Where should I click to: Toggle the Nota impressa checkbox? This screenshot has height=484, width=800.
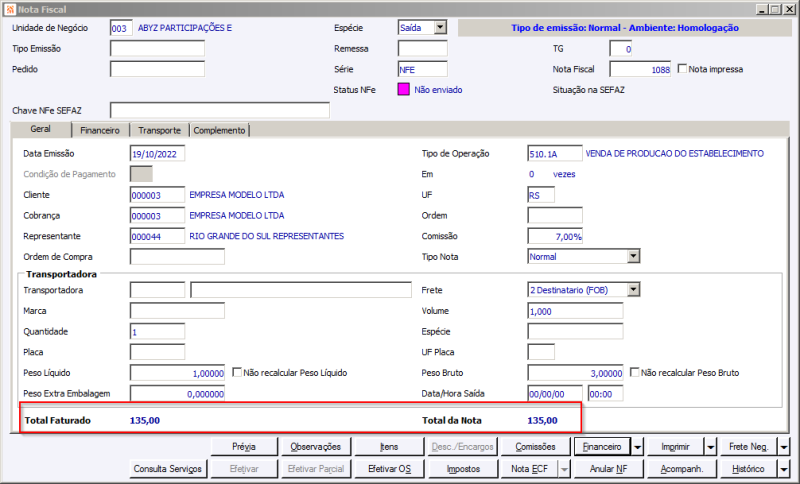(x=682, y=68)
